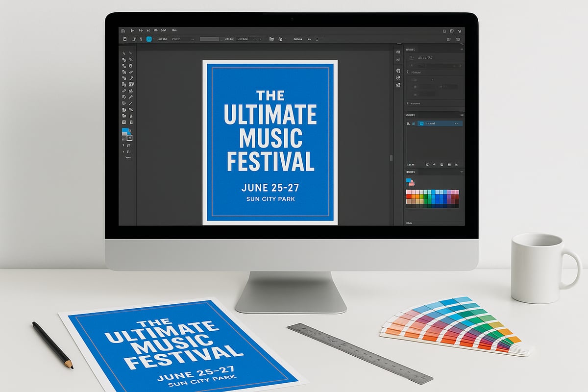The height and width of the screenshot is (392, 588).
Task: Expand the swatches panel header chevron
Action: 461,172
